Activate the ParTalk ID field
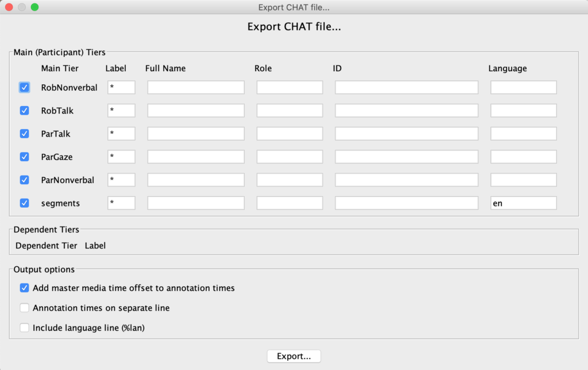The width and height of the screenshot is (588, 370). tap(407, 134)
